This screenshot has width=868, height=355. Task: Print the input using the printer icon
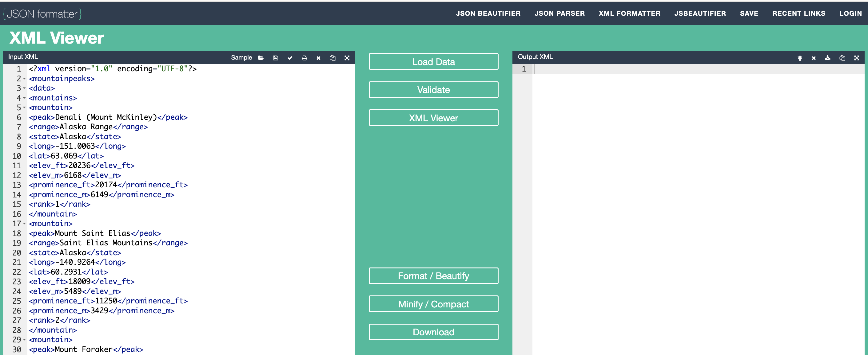[x=304, y=58]
